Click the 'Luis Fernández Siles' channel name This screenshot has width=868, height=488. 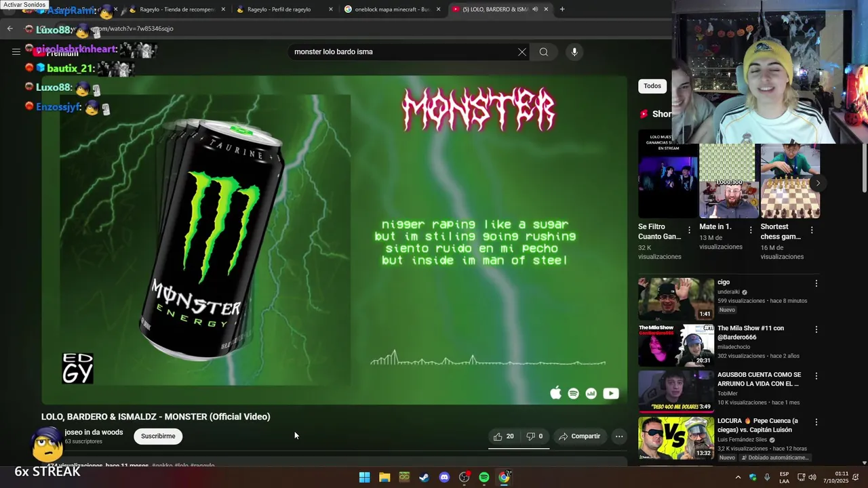point(743,440)
